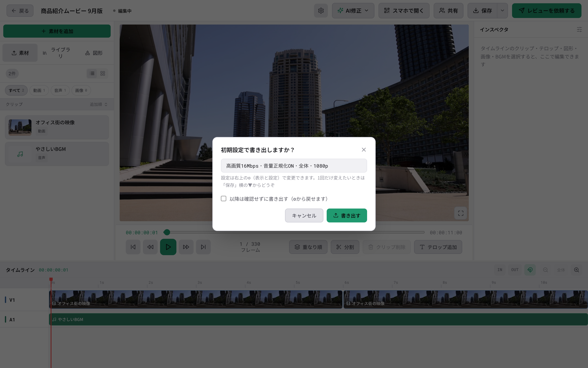588x368 pixels.
Task: Open the 追加順 sort dropdown
Action: point(98,104)
